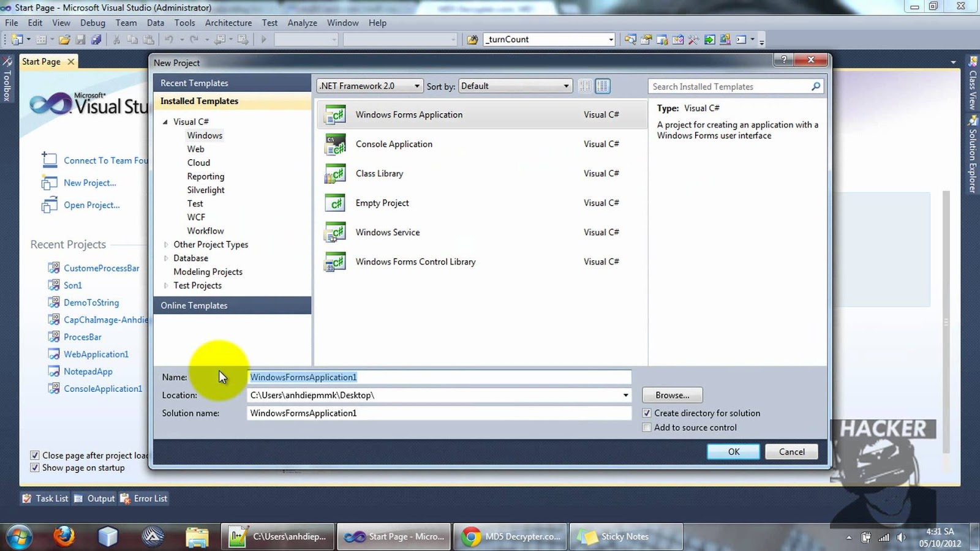Click the search magnifier in Search Installed Templates
The image size is (980, 551).
point(815,86)
